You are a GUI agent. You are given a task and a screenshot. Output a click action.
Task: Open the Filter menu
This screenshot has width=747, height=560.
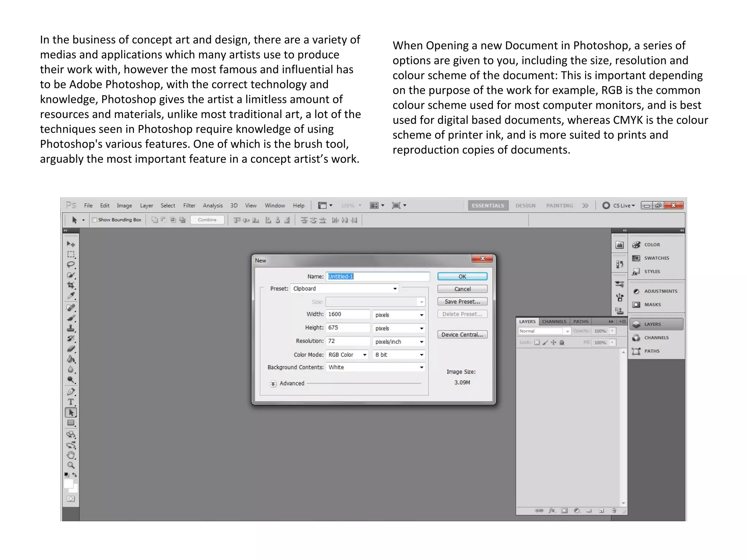click(x=189, y=206)
